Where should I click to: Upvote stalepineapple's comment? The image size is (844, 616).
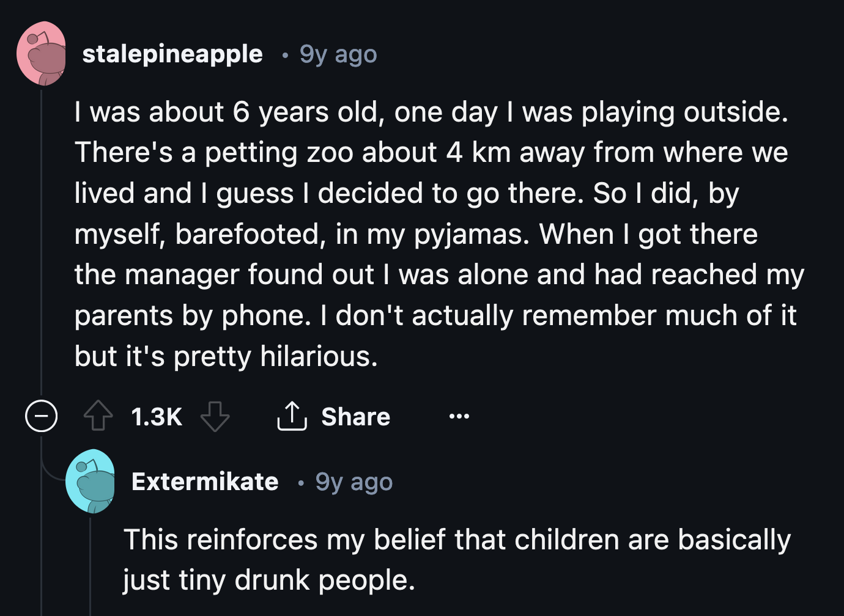point(98,416)
